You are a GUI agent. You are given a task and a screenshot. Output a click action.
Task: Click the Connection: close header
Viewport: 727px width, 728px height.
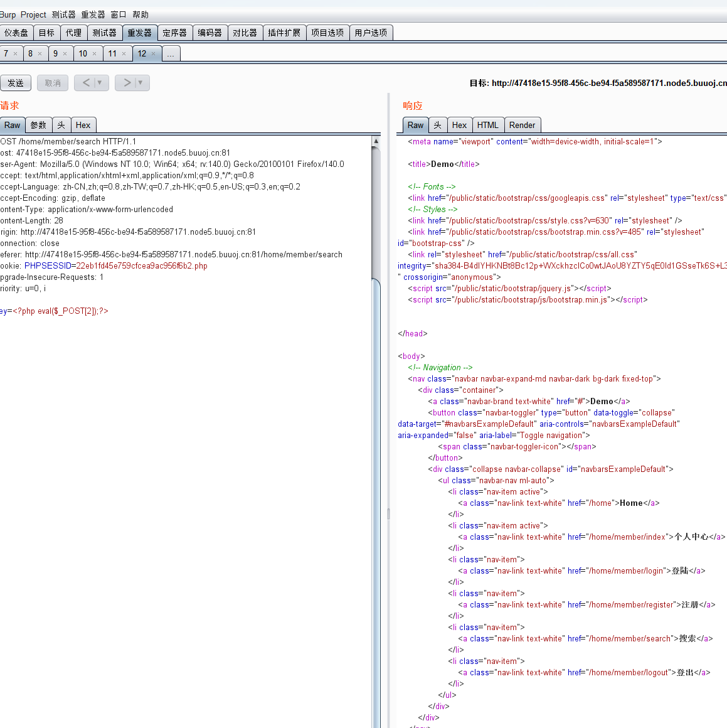[x=29, y=244]
